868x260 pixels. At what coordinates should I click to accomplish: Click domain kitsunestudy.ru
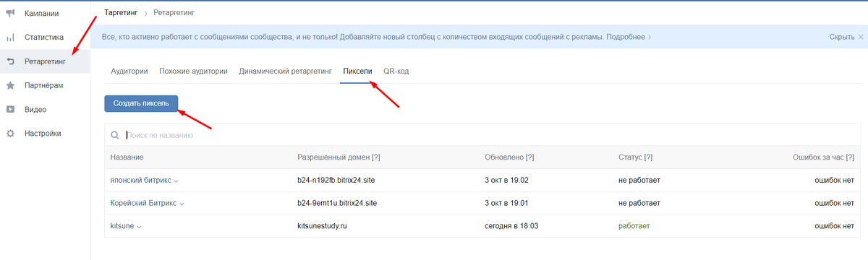323,226
